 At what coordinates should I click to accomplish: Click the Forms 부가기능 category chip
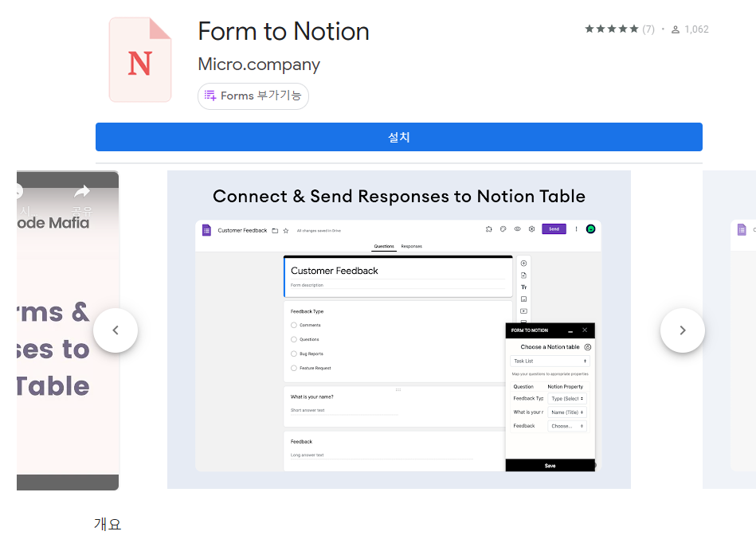(253, 96)
